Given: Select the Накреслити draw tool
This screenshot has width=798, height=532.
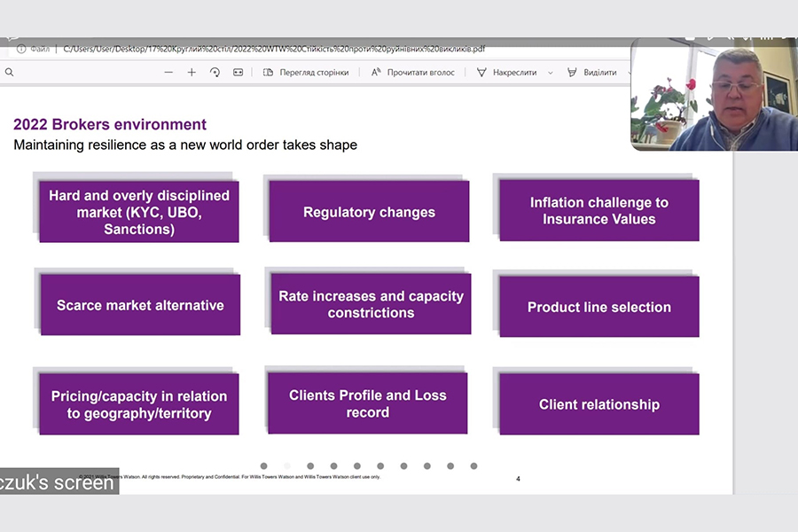Looking at the screenshot, I should click(x=507, y=73).
